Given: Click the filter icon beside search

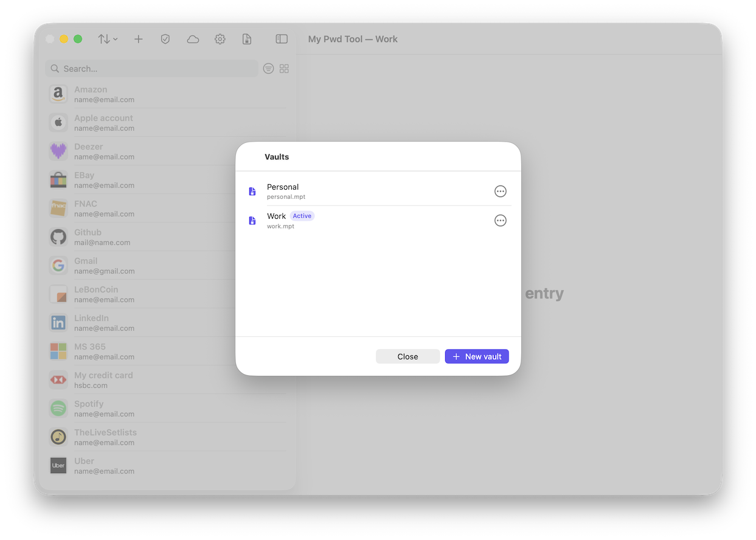Looking at the screenshot, I should pos(268,69).
